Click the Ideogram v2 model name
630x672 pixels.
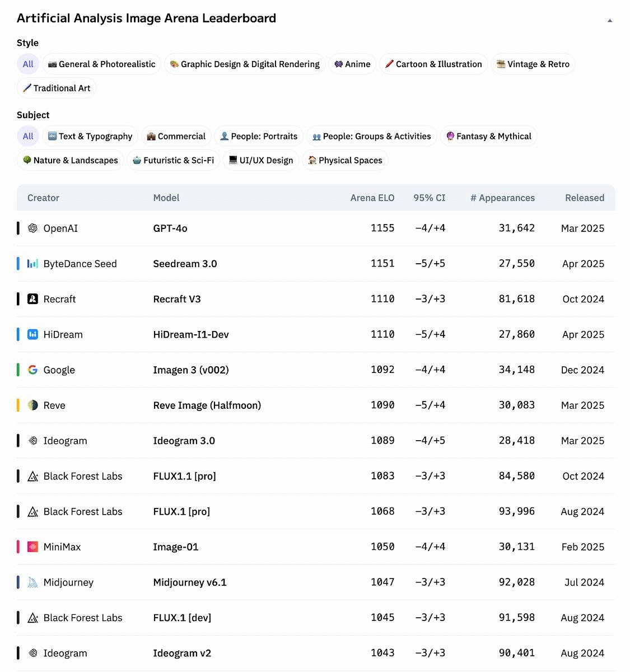182,653
